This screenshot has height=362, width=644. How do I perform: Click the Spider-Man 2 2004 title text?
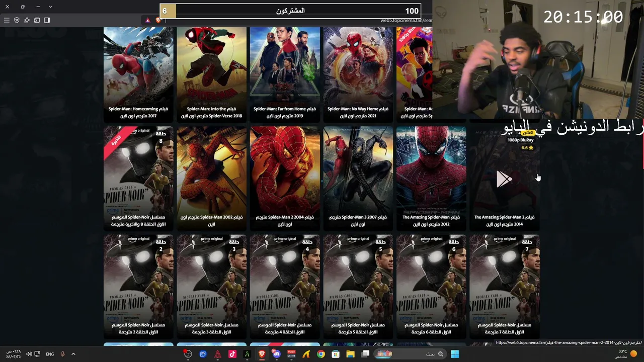pyautogui.click(x=285, y=221)
